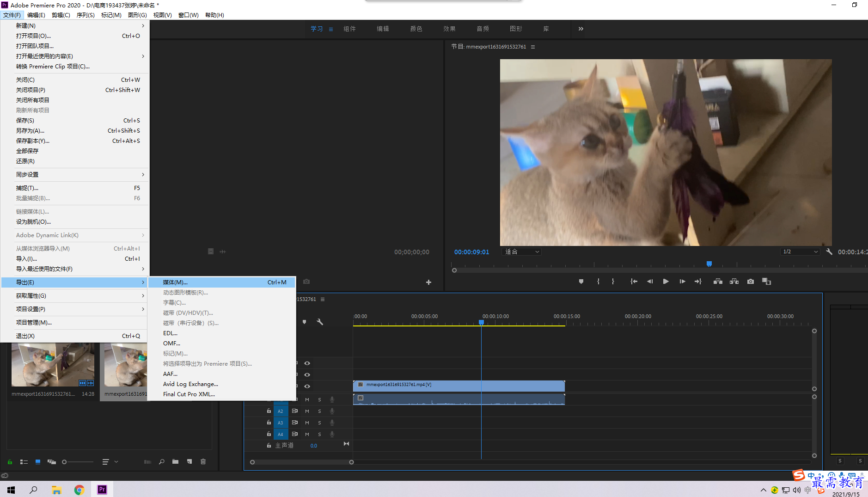Open timeline display settings wrench

(x=319, y=322)
